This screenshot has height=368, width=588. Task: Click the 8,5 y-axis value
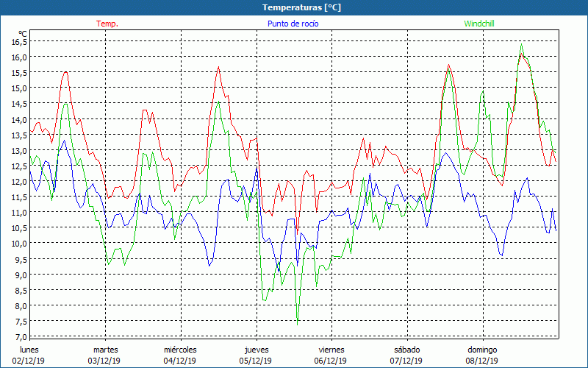[21, 290]
